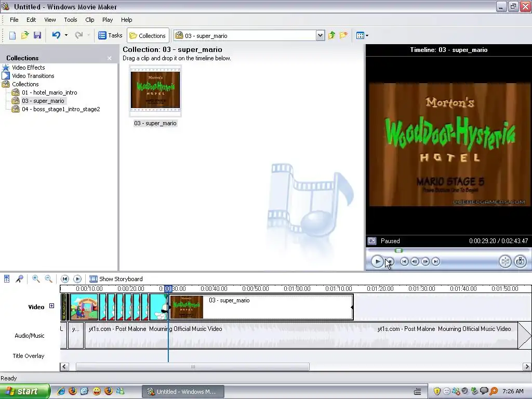Select the Collections root node
This screenshot has width=532, height=399.
pyautogui.click(x=25, y=84)
